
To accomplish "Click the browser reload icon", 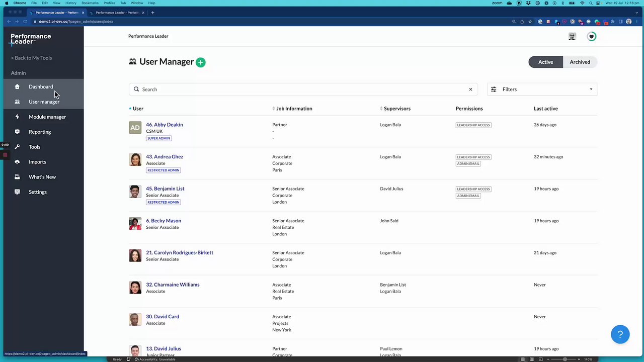I will pos(25,22).
